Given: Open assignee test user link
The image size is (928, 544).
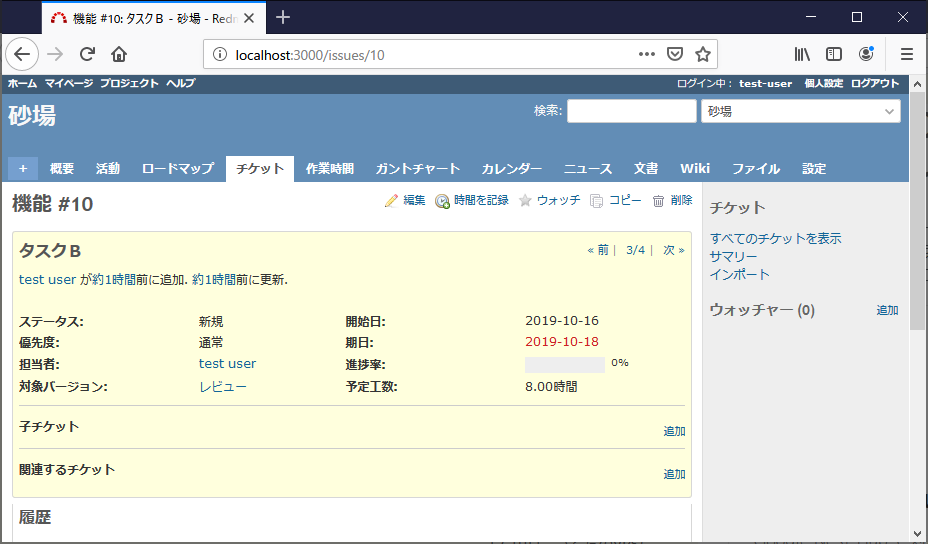Looking at the screenshot, I should pos(227,363).
